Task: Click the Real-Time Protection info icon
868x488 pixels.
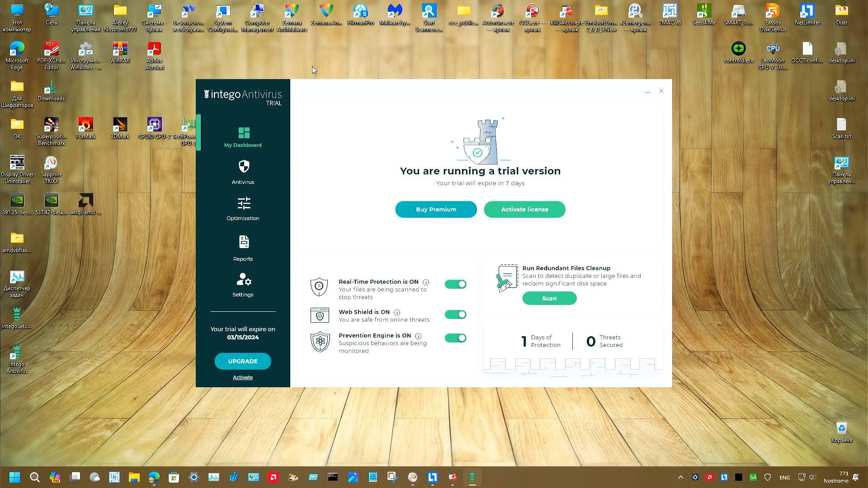Action: point(425,282)
